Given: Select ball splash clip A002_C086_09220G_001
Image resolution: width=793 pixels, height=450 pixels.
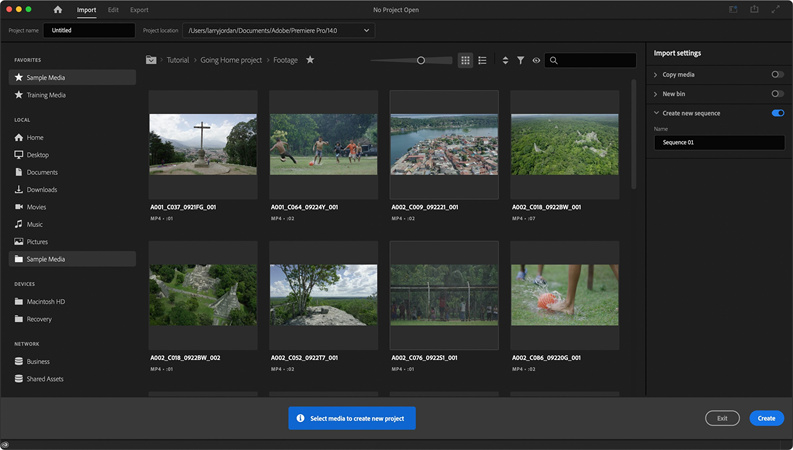Looking at the screenshot, I should click(565, 295).
